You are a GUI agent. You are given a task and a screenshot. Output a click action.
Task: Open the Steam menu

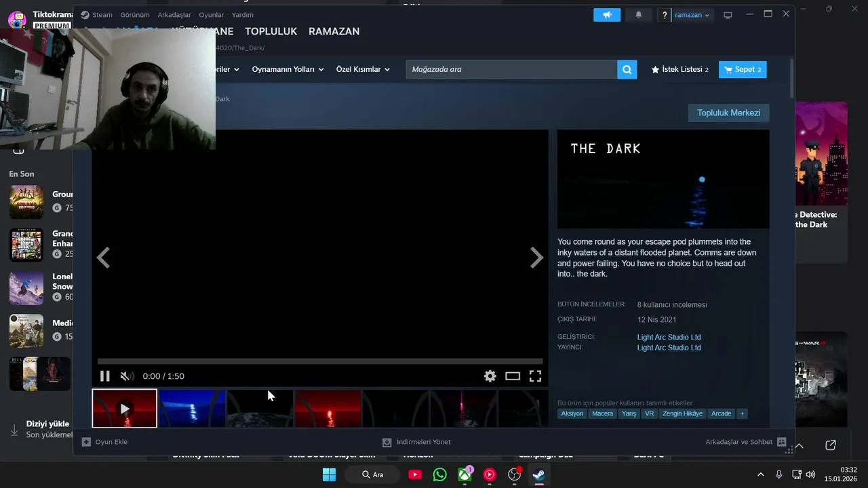tap(102, 15)
